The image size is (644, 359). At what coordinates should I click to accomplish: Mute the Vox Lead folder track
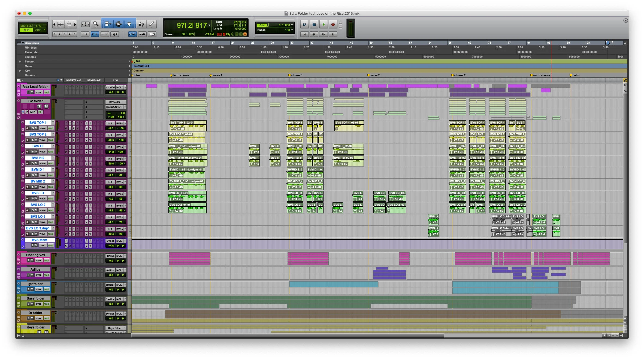click(32, 92)
